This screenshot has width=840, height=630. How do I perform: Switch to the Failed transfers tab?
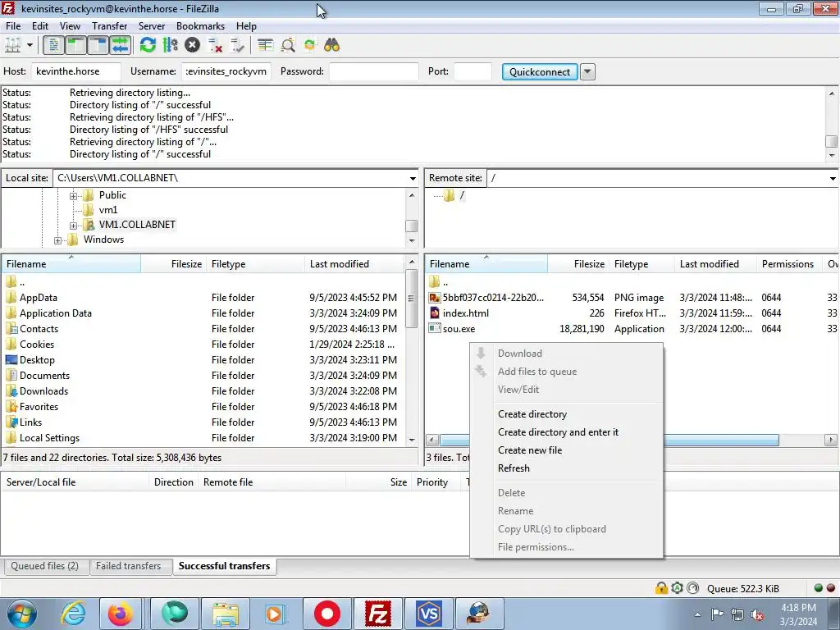click(129, 566)
